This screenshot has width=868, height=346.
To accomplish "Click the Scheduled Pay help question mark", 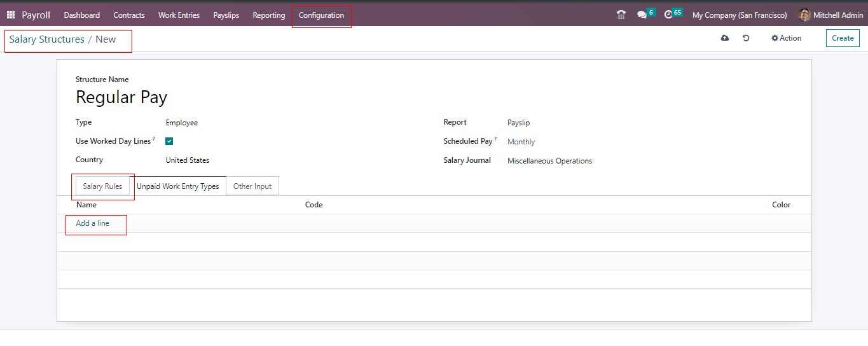I will coord(496,139).
